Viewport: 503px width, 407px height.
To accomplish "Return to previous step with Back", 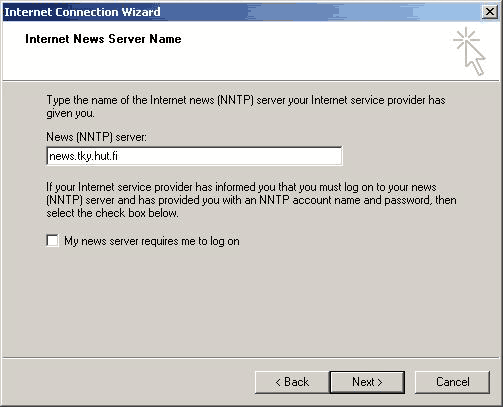I will tap(292, 382).
